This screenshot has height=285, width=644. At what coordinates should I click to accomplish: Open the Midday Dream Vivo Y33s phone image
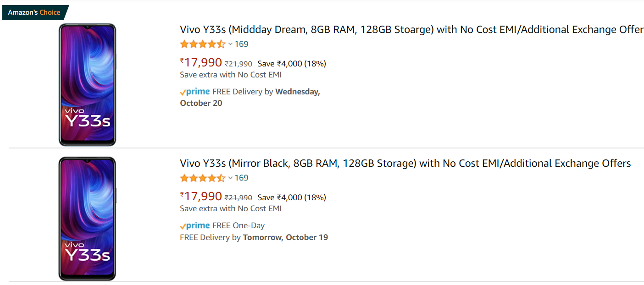coord(87,85)
